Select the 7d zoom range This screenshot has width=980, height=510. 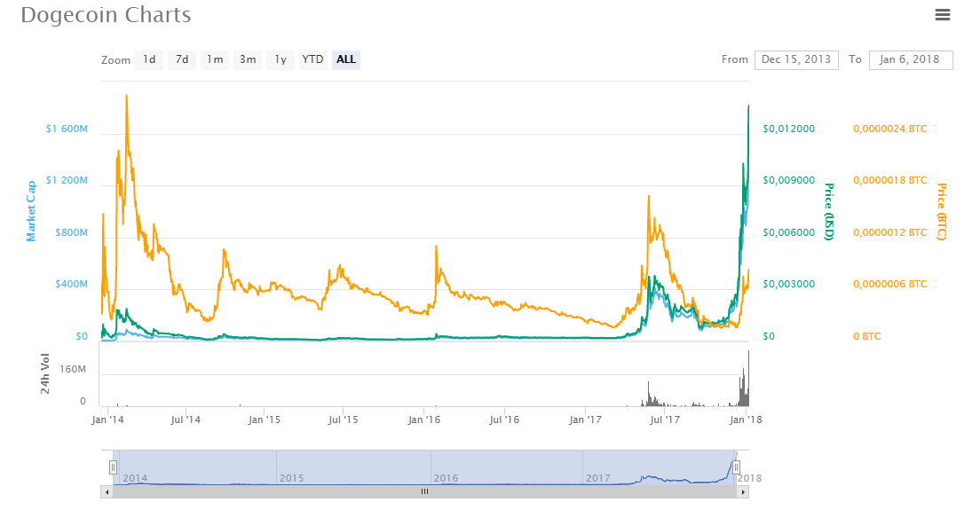[182, 60]
